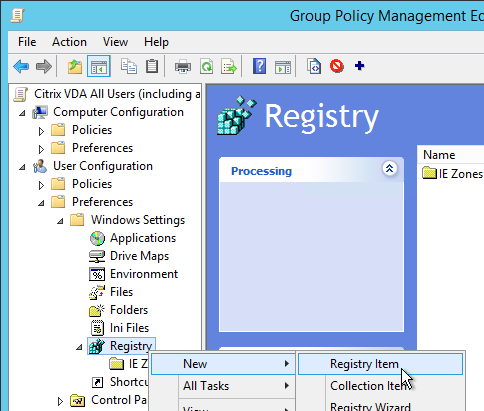Screen dimensions: 484x411
Task: Select Ini Files in the tree
Action: 129,328
